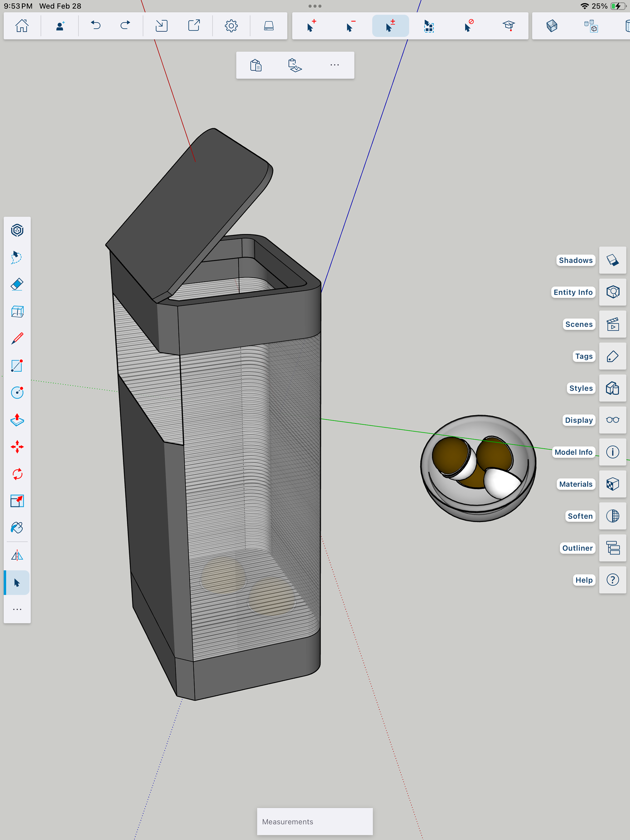Select the Paint Bucket tool
Image resolution: width=630 pixels, height=840 pixels.
(x=17, y=527)
